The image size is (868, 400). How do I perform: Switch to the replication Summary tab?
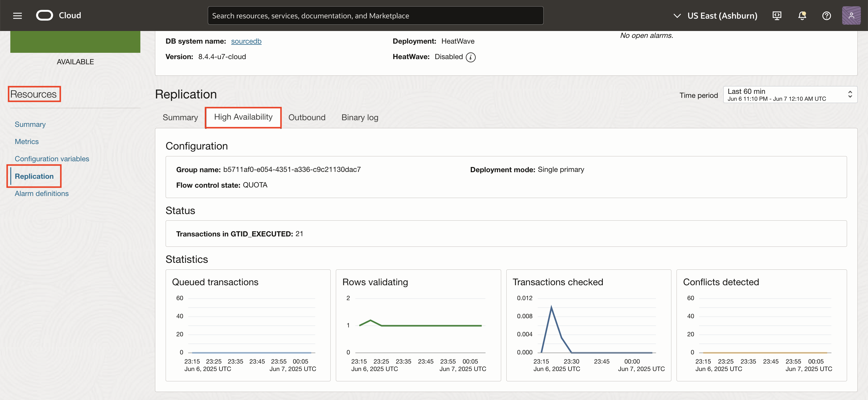[x=180, y=117]
